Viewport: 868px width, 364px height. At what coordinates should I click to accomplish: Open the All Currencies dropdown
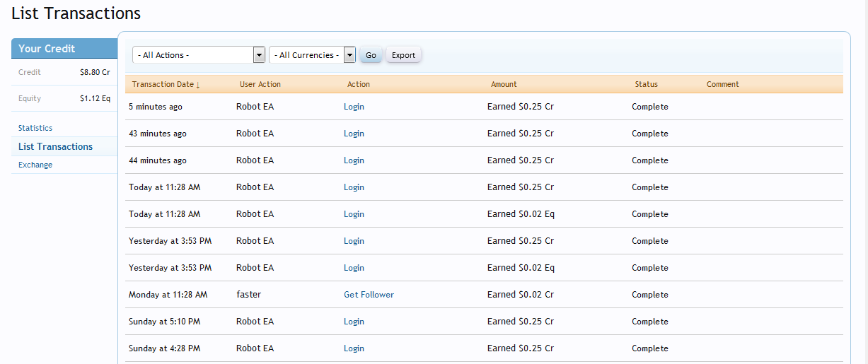312,55
